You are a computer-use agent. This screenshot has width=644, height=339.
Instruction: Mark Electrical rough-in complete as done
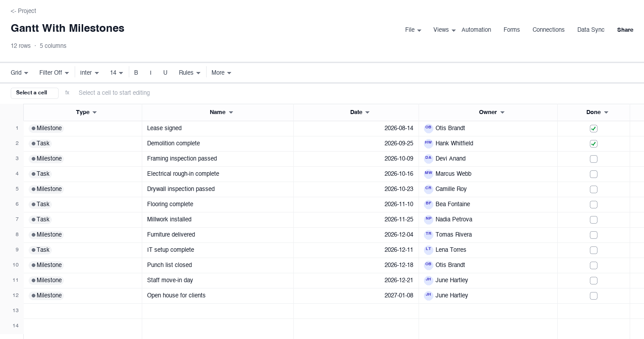pyautogui.click(x=593, y=174)
